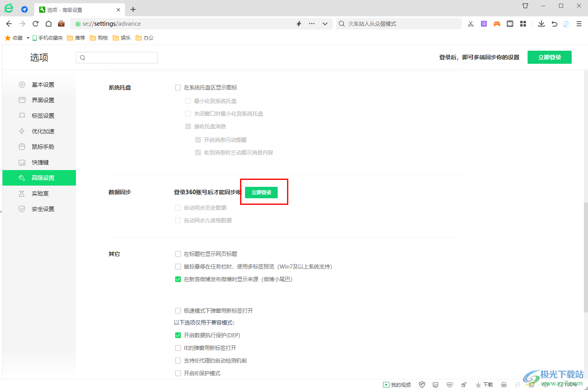The width and height of the screenshot is (588, 390).
Task: Click the lightning speed mode icon
Action: 299,24
